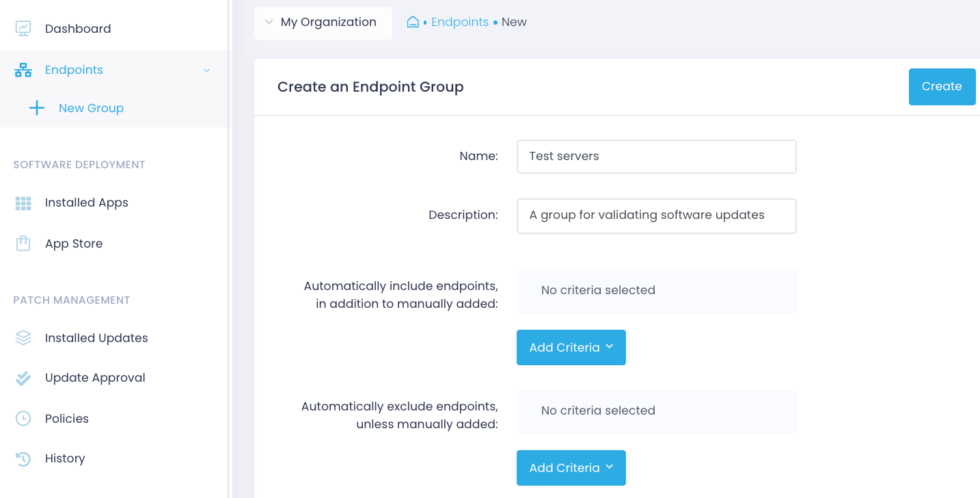Click include endpoints No criteria selected box
This screenshot has width=980, height=498.
(657, 291)
